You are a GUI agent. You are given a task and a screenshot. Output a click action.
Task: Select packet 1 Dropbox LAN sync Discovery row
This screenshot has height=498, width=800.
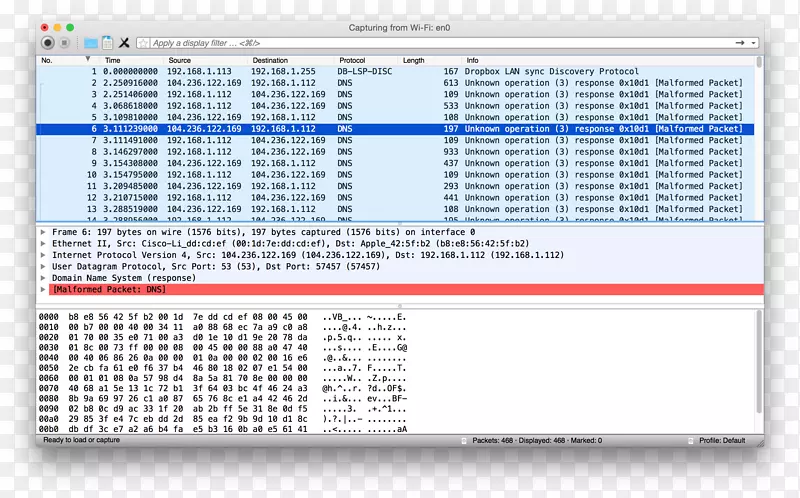pyautogui.click(x=395, y=71)
